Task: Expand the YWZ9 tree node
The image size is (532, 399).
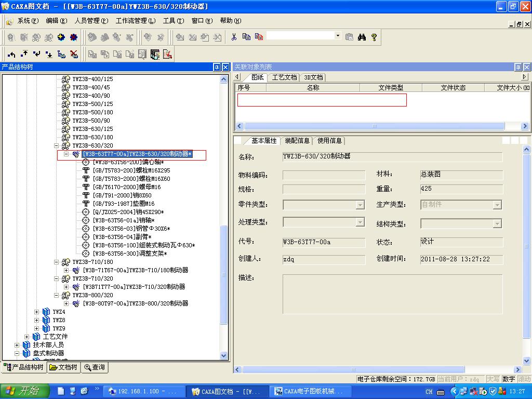Action: (x=37, y=328)
